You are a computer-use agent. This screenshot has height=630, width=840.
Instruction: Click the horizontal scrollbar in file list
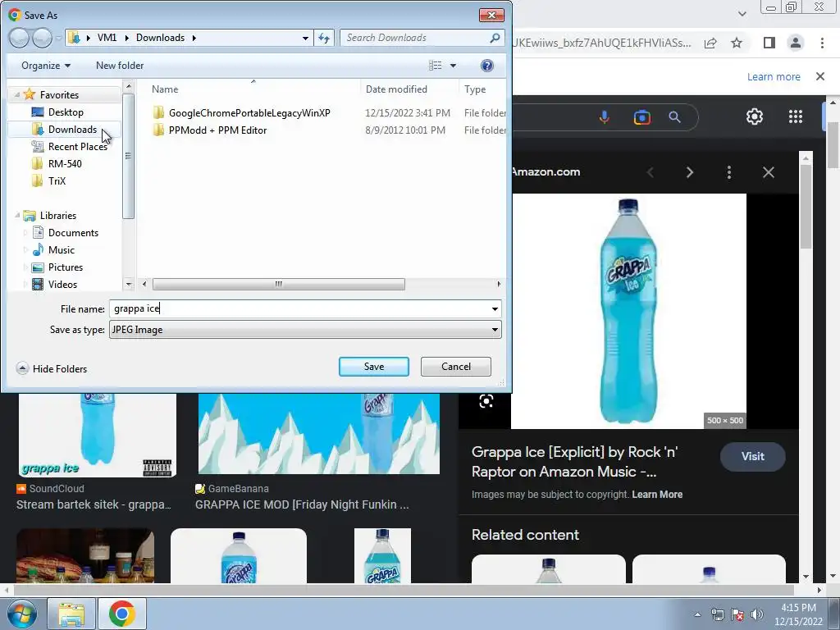click(x=279, y=284)
